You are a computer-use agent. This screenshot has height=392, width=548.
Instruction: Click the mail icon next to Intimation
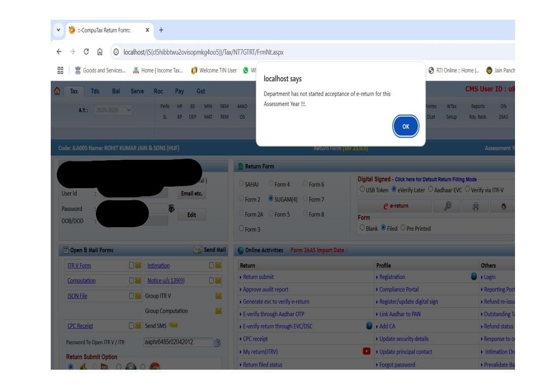(218, 266)
